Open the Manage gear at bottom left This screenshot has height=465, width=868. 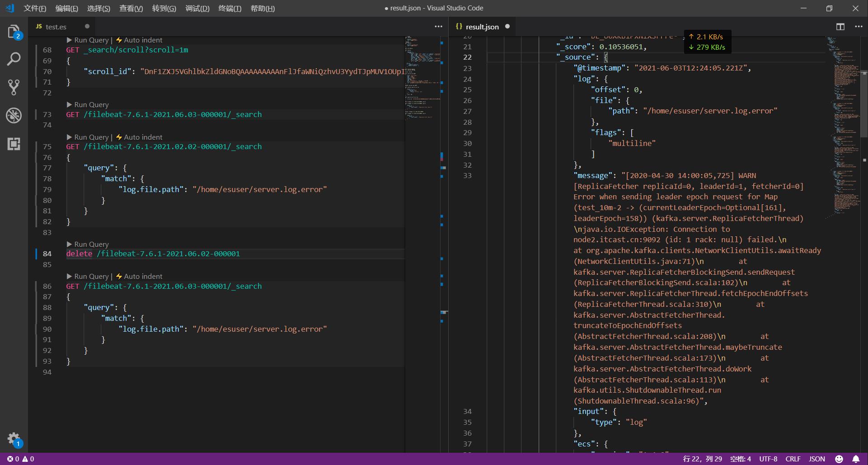tap(14, 439)
